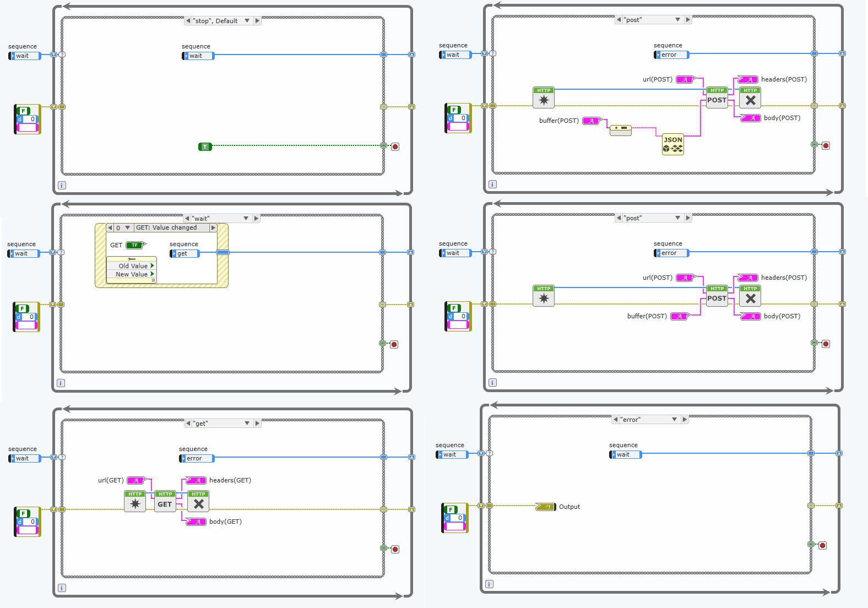Viewport: 868px width, 608px height.
Task: Open the "error" case selector dropdown
Action: tap(675, 420)
